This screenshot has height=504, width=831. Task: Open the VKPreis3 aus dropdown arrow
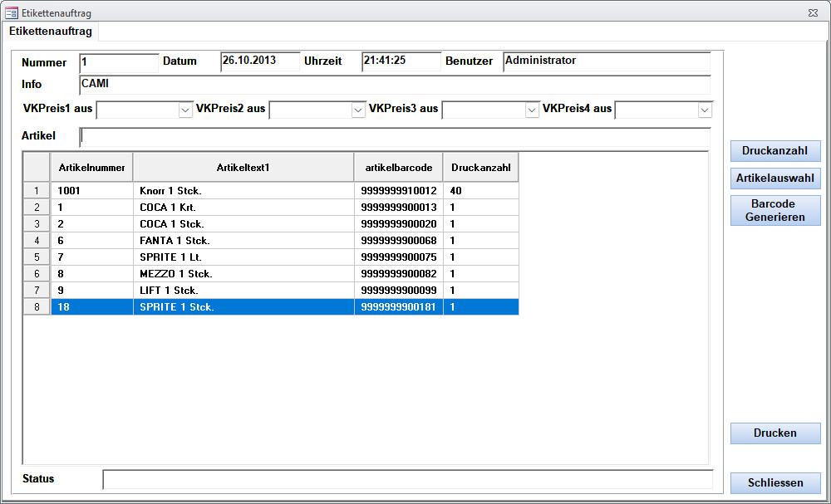[x=532, y=110]
